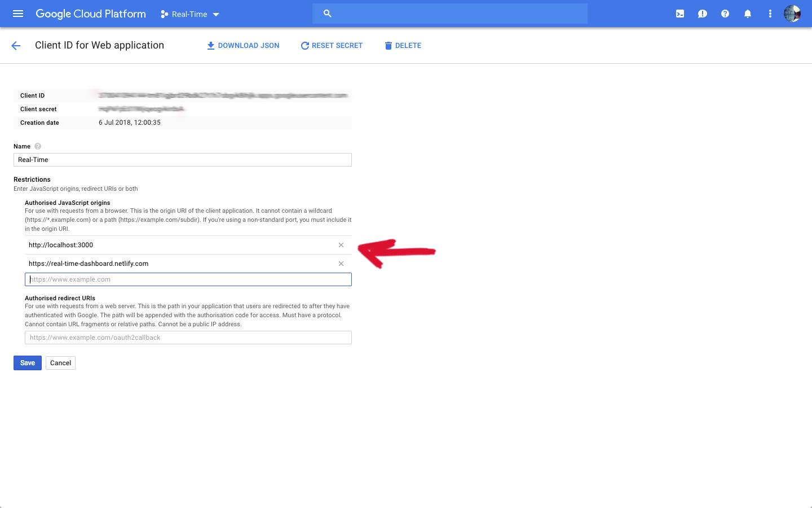Cancel editing the client ID
This screenshot has width=812, height=508.
(60, 363)
